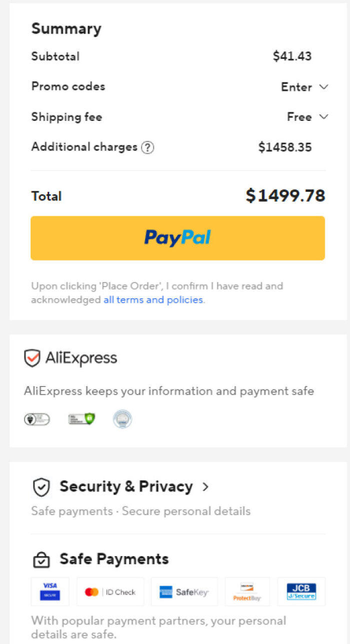
Task: Open the all terms and policies link
Action: click(153, 300)
